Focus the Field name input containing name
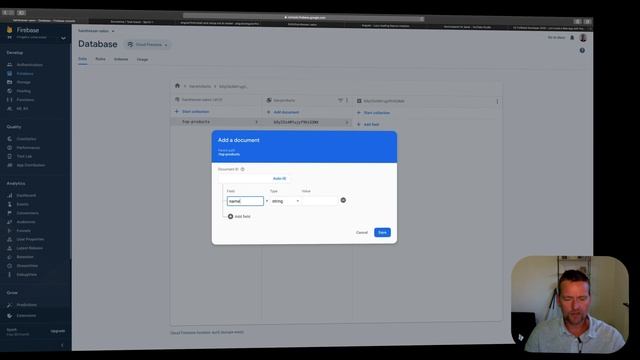640x360 pixels. coord(245,201)
